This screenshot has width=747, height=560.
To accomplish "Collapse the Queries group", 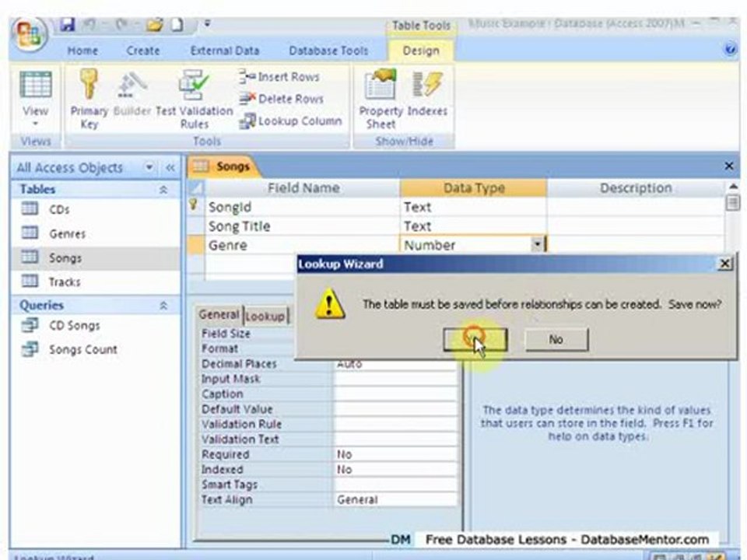I will pyautogui.click(x=163, y=305).
